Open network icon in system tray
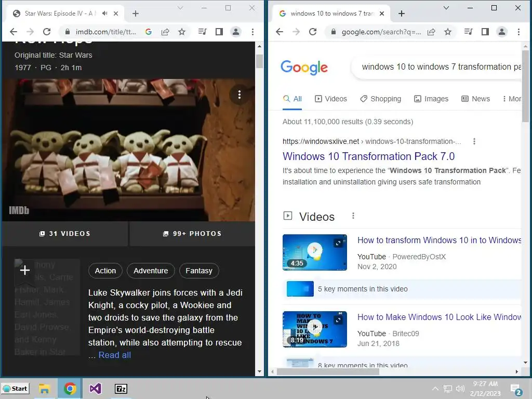Viewport: 532px width, 399px height. (448, 389)
